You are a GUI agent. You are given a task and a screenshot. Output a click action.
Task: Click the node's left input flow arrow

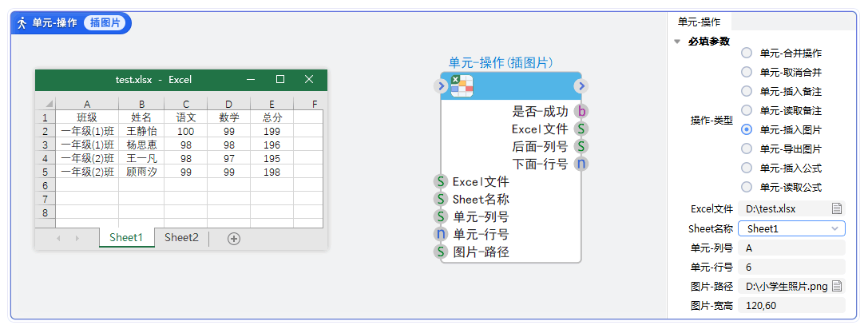click(442, 86)
